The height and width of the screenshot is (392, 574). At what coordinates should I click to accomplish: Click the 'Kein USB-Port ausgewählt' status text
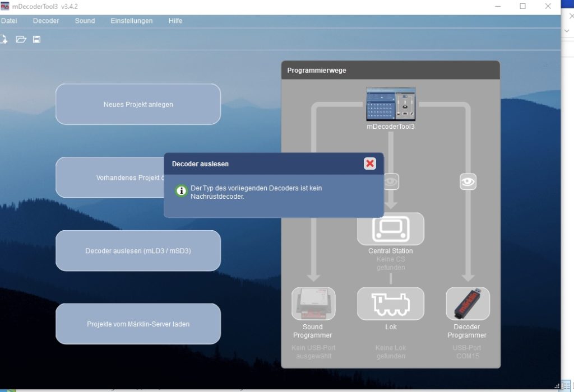[313, 352]
